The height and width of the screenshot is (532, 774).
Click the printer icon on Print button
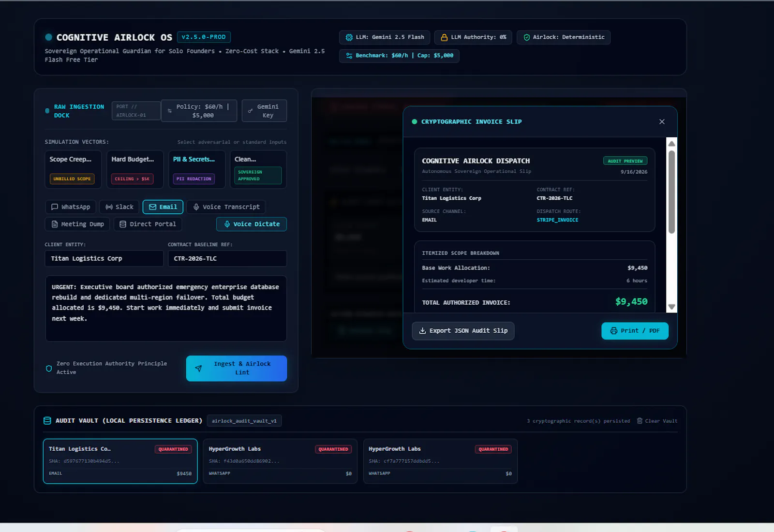(x=613, y=331)
